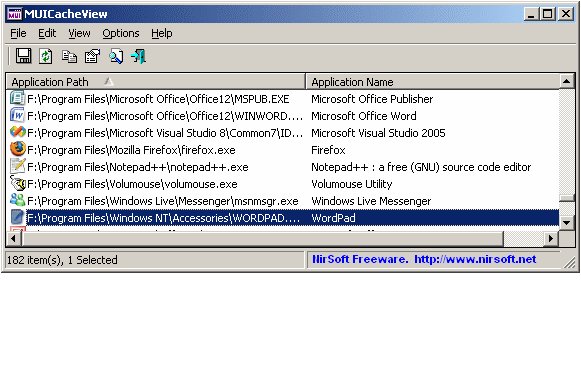Select the Volumouse row icon
This screenshot has height=381, width=581.
[17, 183]
